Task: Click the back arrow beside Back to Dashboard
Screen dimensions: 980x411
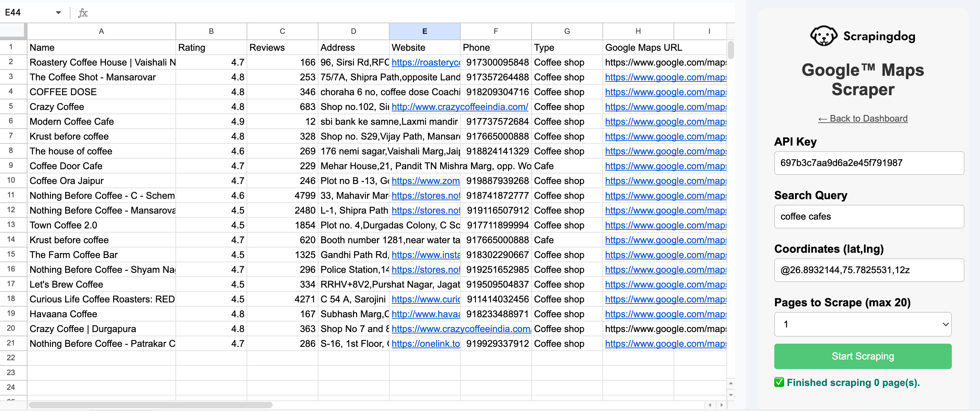Action: click(823, 118)
